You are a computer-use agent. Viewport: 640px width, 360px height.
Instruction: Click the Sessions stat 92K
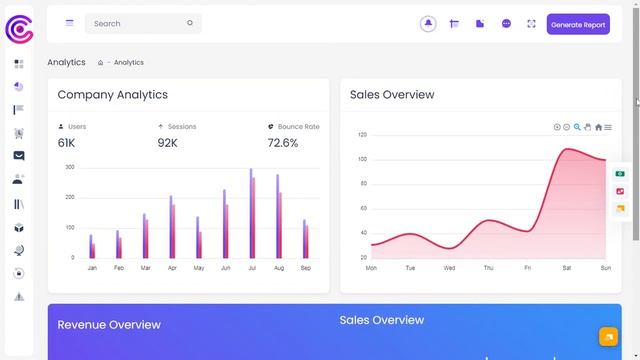[167, 143]
